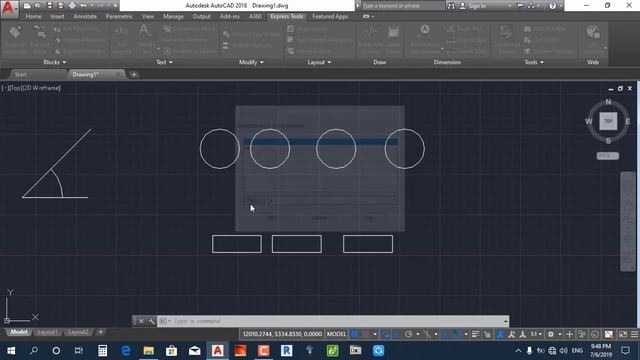Toggle lineweight display in status bar
The height and width of the screenshot is (360, 640).
(x=476, y=334)
